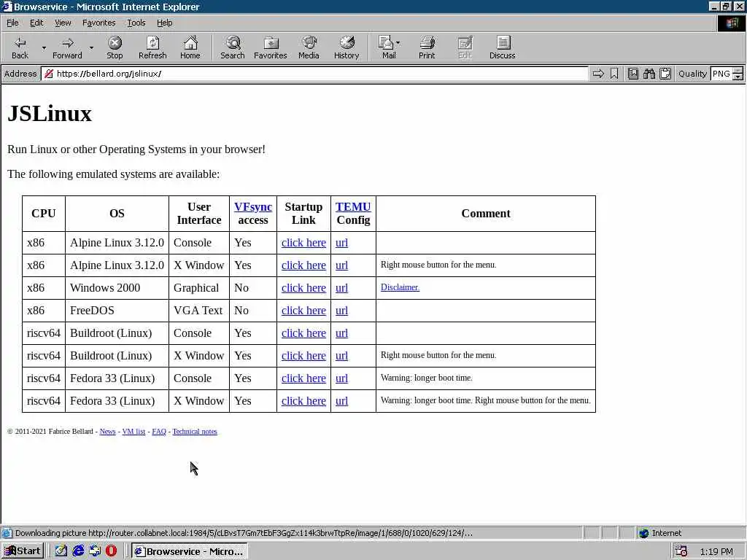Open the News footer link
Viewport: 747px width, 560px height.
click(107, 432)
